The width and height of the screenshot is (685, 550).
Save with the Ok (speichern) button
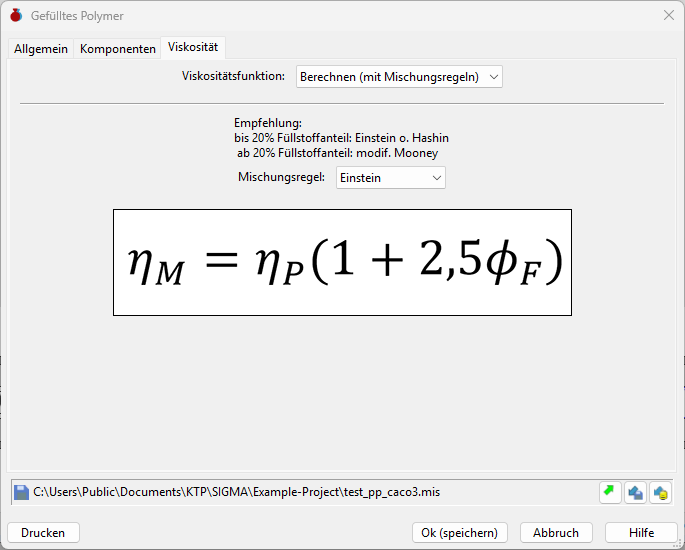tap(460, 533)
